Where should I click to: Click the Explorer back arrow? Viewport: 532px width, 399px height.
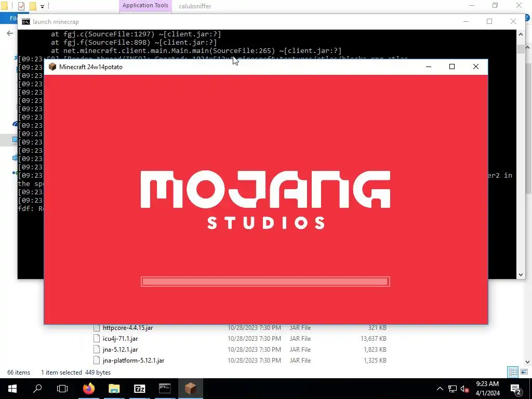[x=10, y=33]
